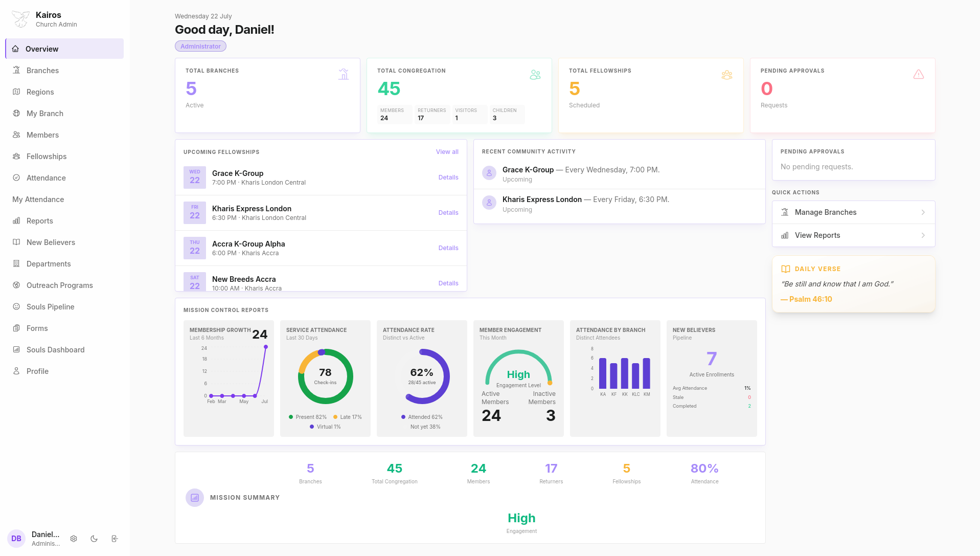
Task: Click the Administrator role badge
Action: [200, 46]
